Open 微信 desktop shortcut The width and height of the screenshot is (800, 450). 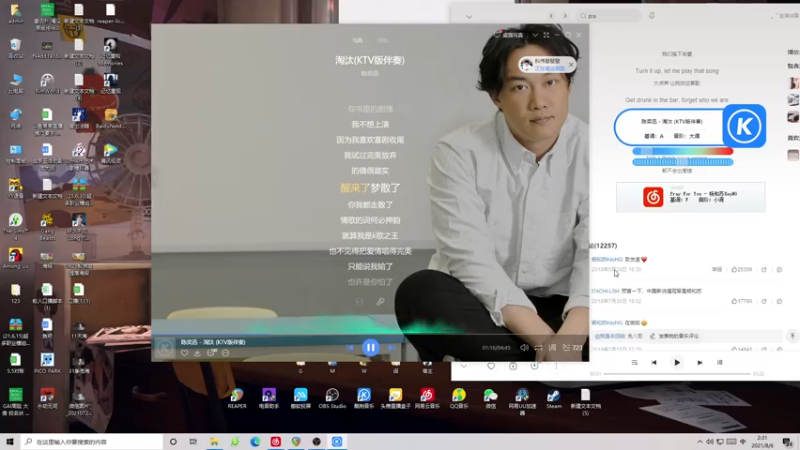(490, 398)
